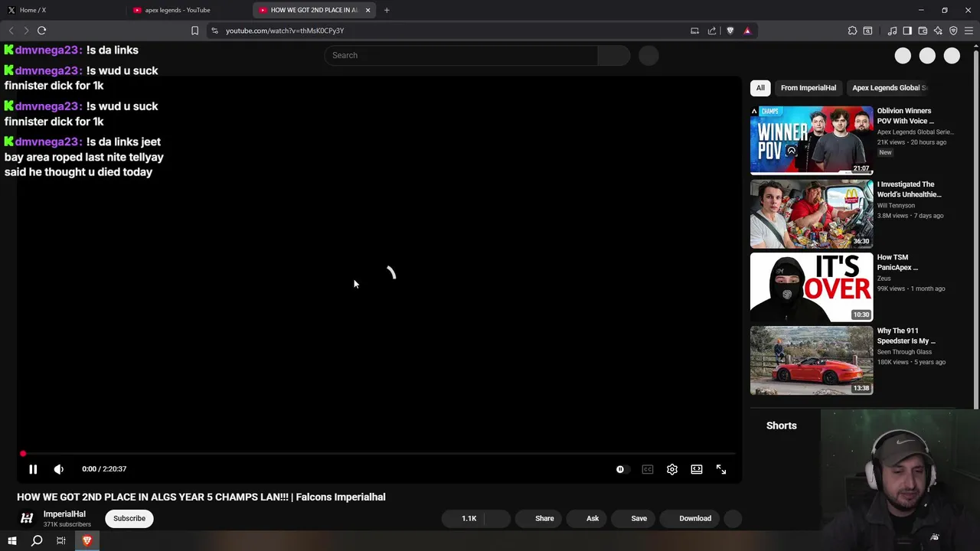Image resolution: width=980 pixels, height=551 pixels.
Task: Open Oblivion Winners POV video thumbnail
Action: [x=812, y=140]
